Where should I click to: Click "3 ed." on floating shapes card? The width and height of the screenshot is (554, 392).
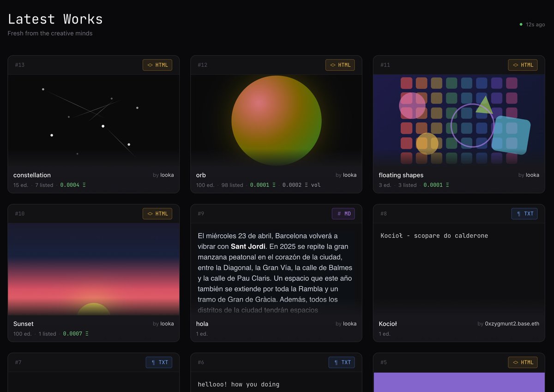click(x=385, y=185)
